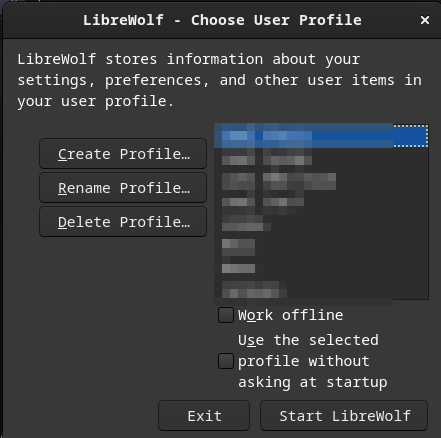Click the Work offline label text
441x438 pixels.
click(x=290, y=315)
